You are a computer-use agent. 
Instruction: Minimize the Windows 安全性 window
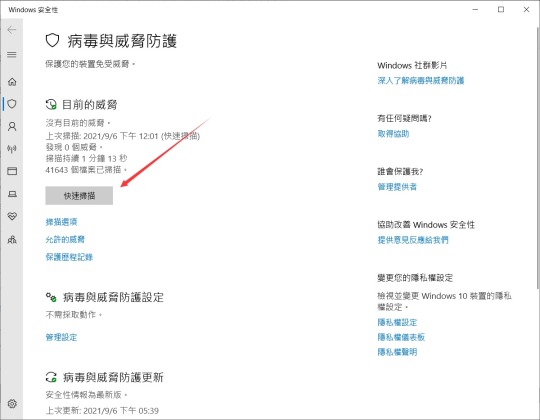(x=475, y=9)
